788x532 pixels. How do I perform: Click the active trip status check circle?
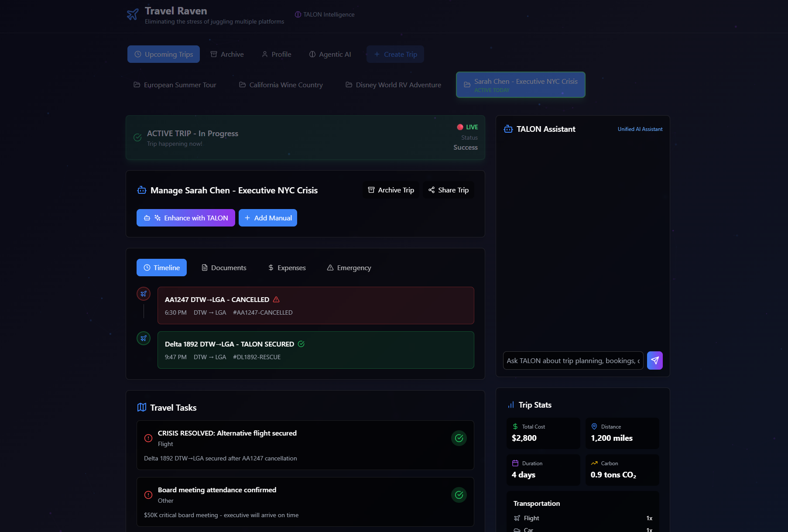[137, 137]
